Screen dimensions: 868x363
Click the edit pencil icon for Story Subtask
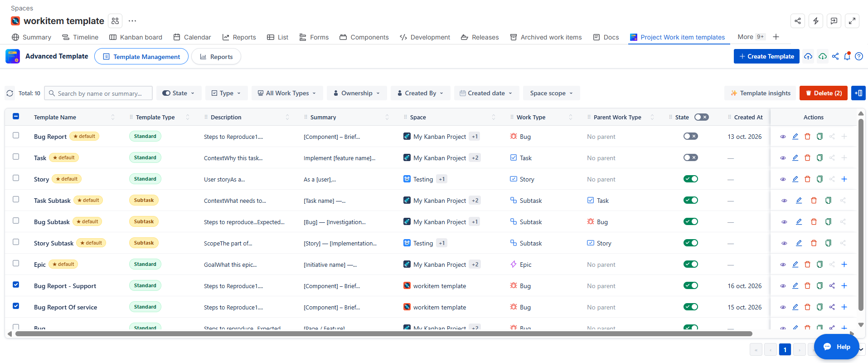point(799,243)
